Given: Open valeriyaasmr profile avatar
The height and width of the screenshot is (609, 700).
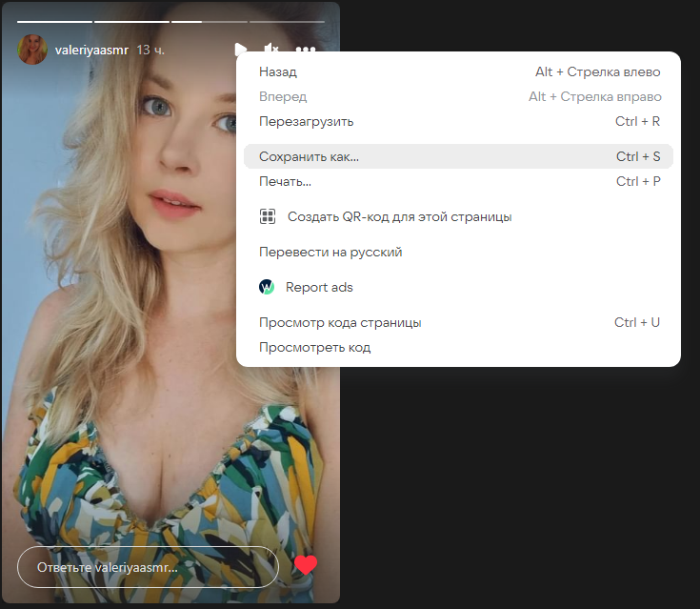Looking at the screenshot, I should [32, 50].
